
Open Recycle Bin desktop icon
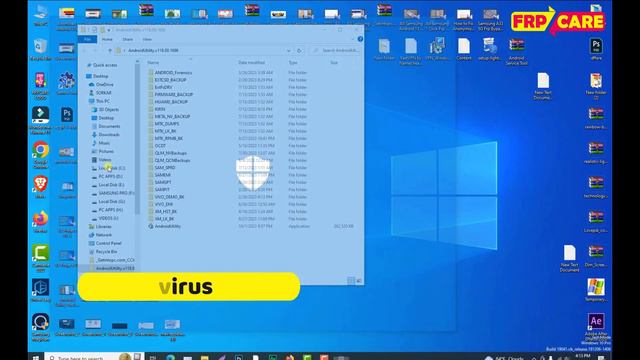(x=40, y=50)
